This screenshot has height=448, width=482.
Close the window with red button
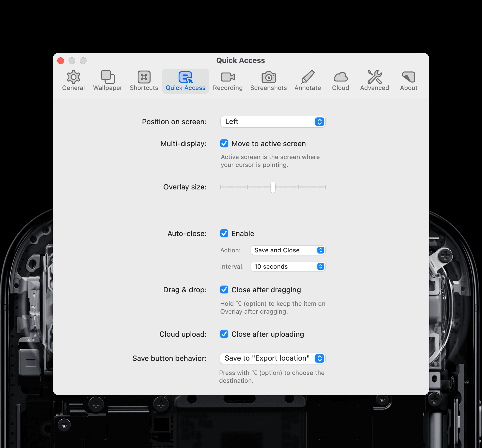coord(61,61)
